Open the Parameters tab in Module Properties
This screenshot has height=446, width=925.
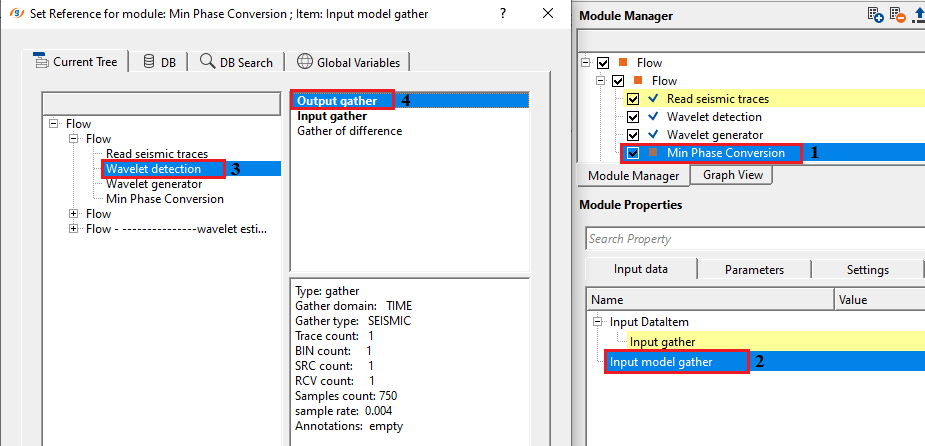pyautogui.click(x=754, y=270)
